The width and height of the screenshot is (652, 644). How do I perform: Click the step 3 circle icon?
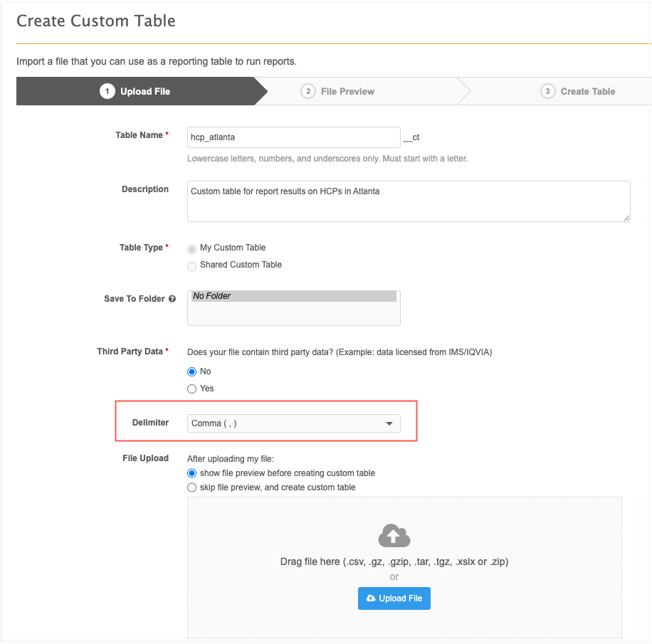click(x=547, y=91)
